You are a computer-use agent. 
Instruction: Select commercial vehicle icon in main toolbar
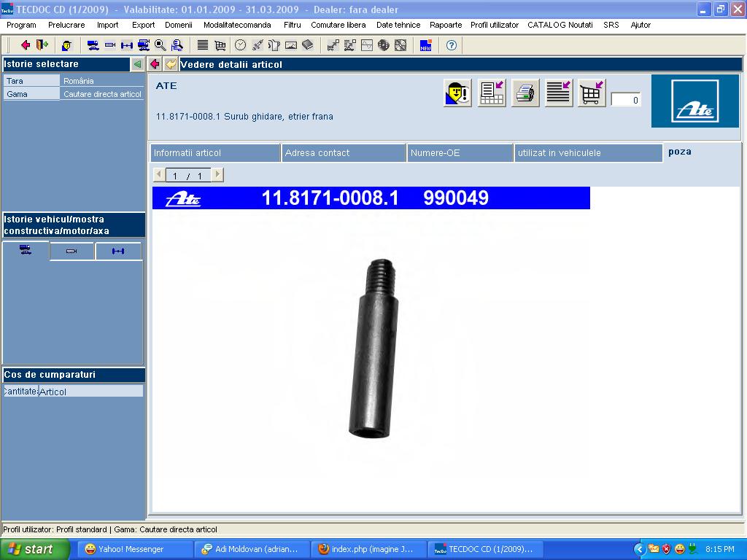coord(144,45)
